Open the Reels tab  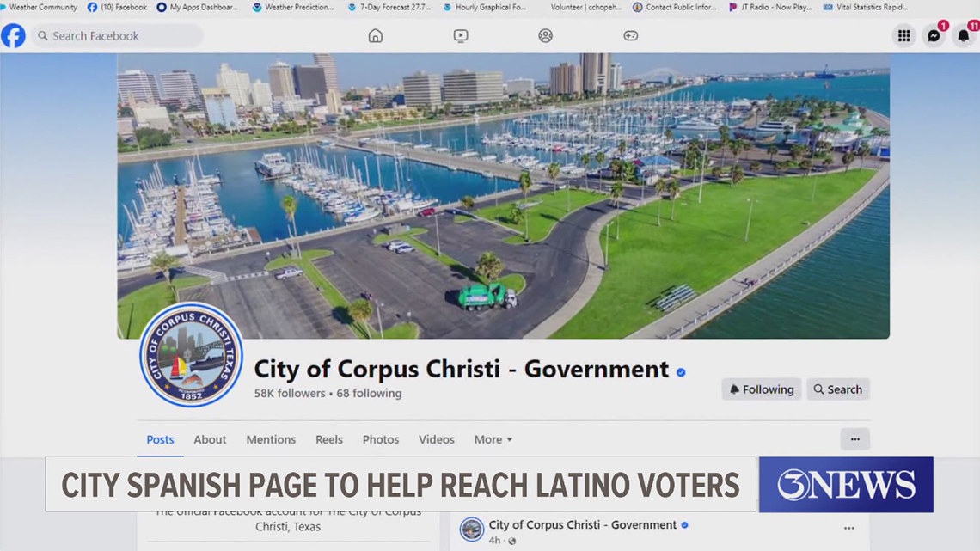click(328, 439)
